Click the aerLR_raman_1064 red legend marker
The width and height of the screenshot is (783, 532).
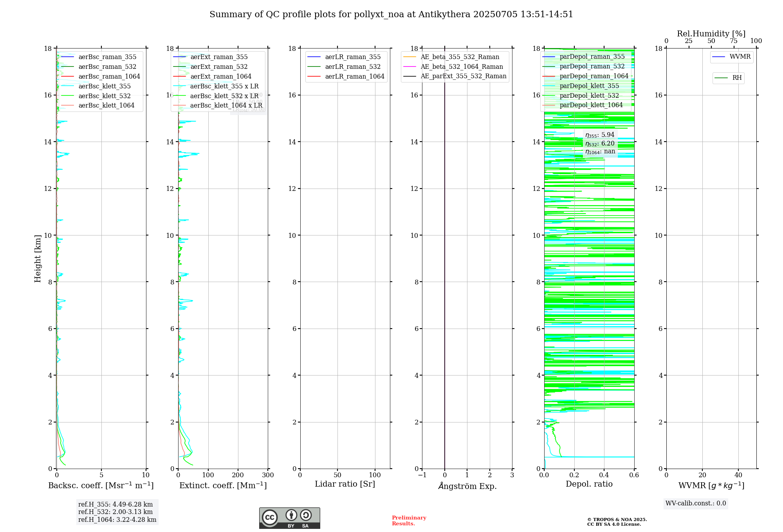(314, 77)
